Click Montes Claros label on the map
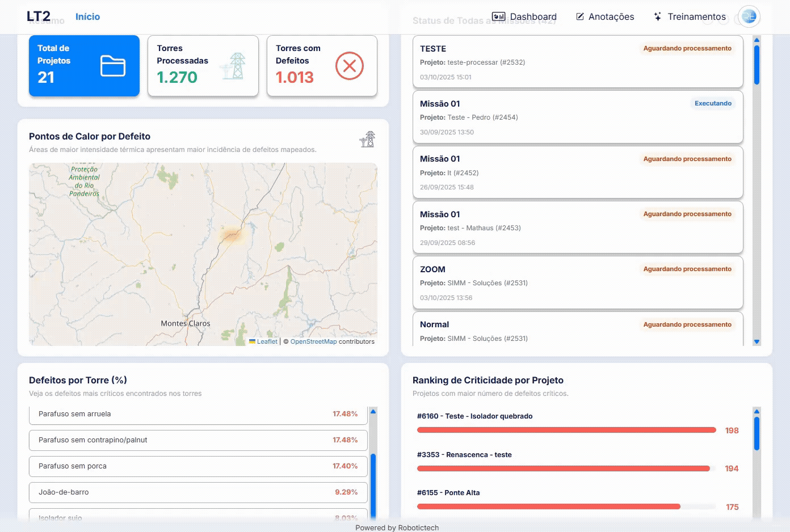Viewport: 790px width, 532px height. coord(186,323)
